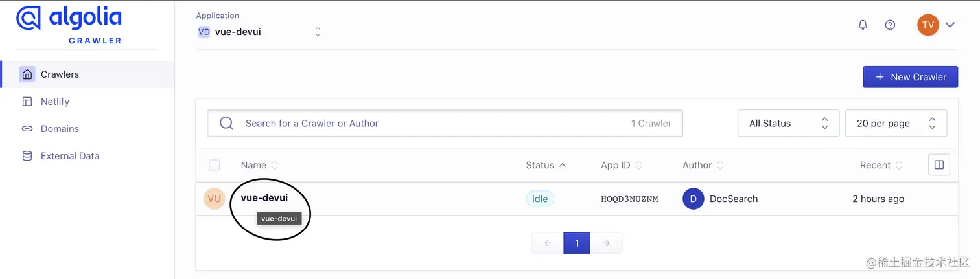This screenshot has width=980, height=279.
Task: Open the vue-devui crawler link
Action: [264, 198]
